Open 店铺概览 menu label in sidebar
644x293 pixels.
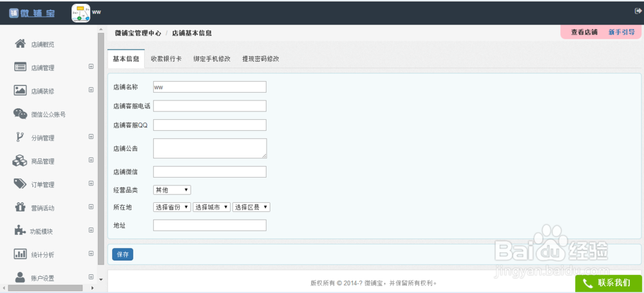[43, 44]
